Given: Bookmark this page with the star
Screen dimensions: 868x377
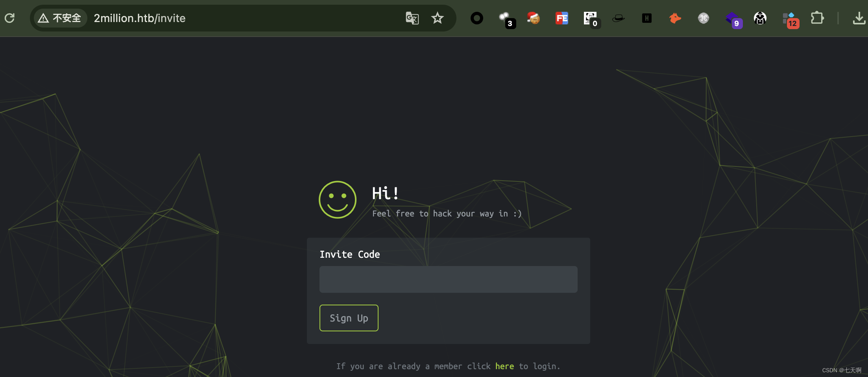Looking at the screenshot, I should point(437,18).
